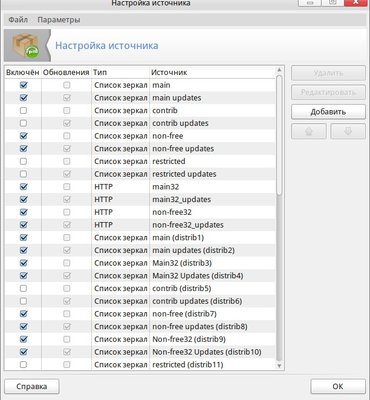Enable the contrib source checkbox
The width and height of the screenshot is (370, 400).
click(23, 111)
